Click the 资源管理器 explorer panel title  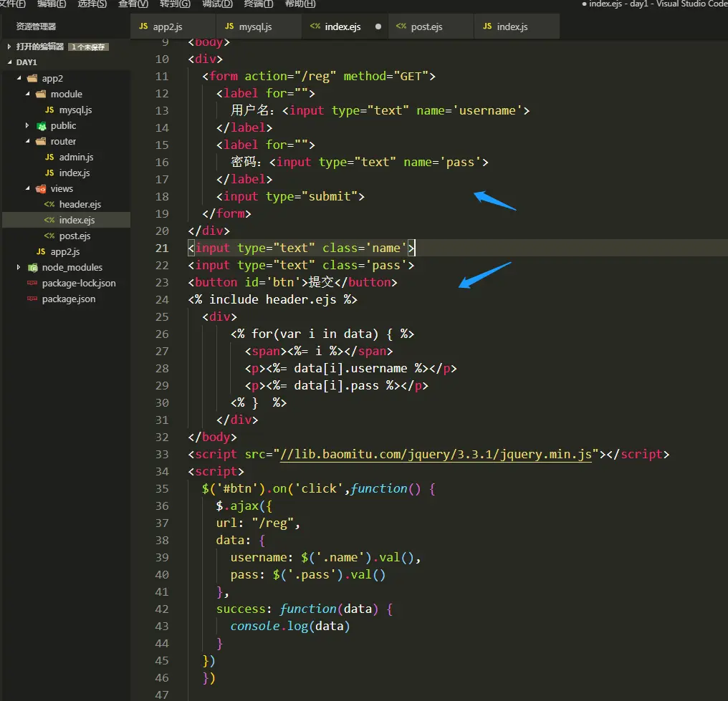tap(36, 26)
